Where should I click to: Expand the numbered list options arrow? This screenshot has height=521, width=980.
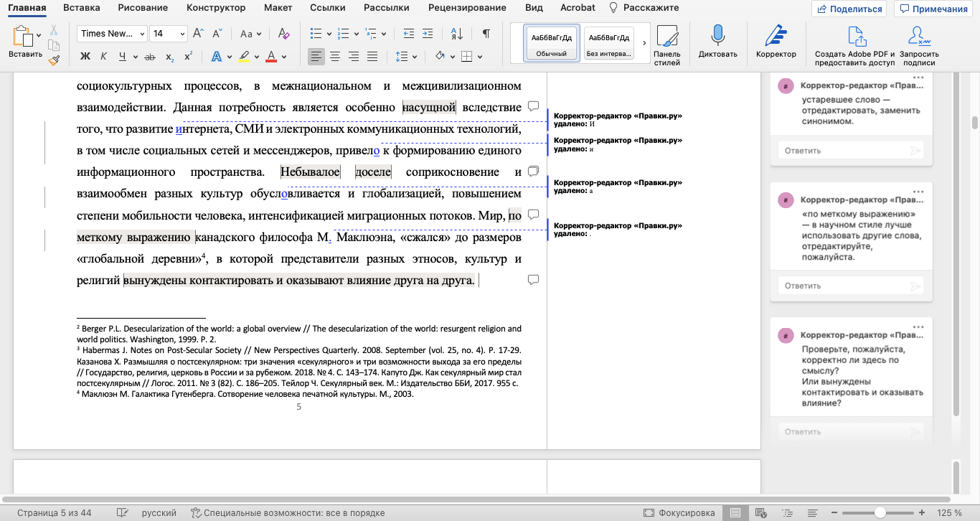pyautogui.click(x=356, y=34)
